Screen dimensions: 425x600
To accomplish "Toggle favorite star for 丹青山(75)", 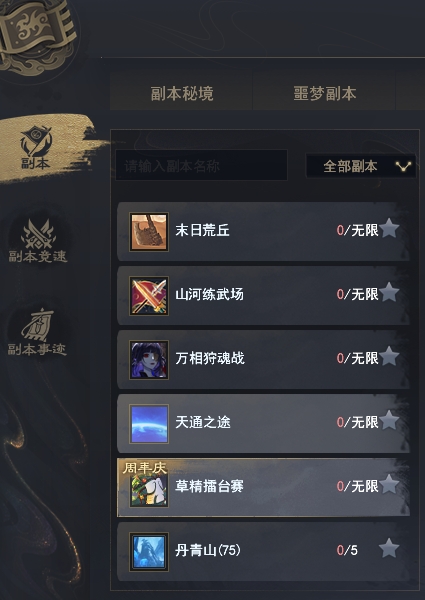I will 389,548.
